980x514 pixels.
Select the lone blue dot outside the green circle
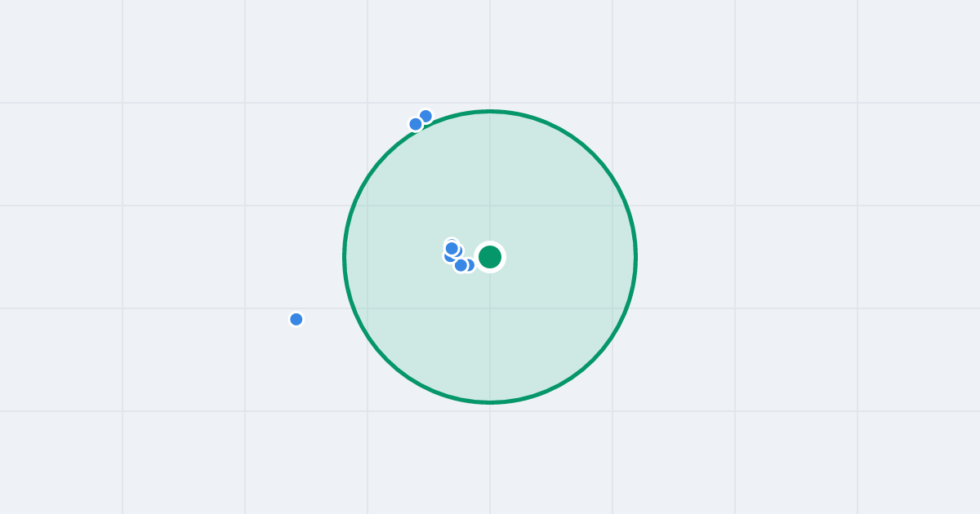click(x=296, y=319)
